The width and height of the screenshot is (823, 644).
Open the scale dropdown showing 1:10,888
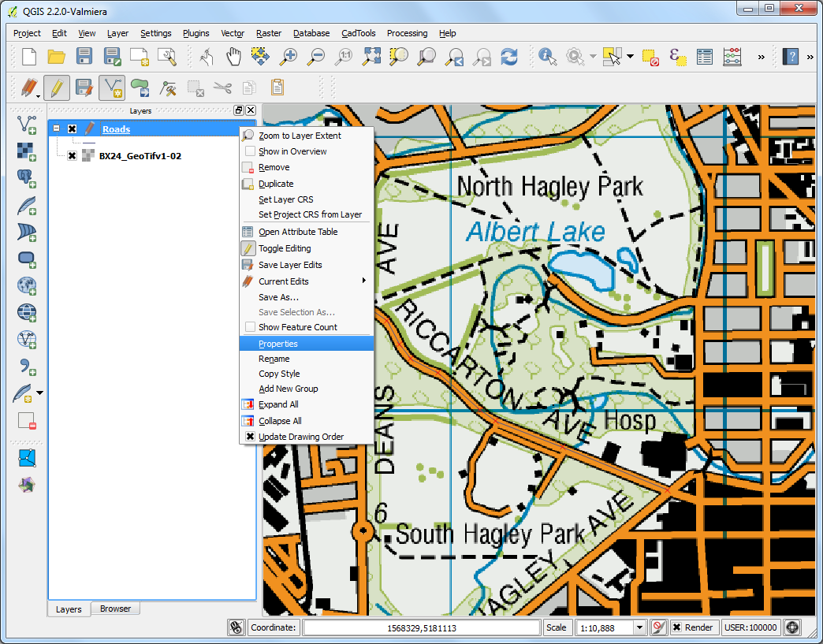pyautogui.click(x=640, y=627)
